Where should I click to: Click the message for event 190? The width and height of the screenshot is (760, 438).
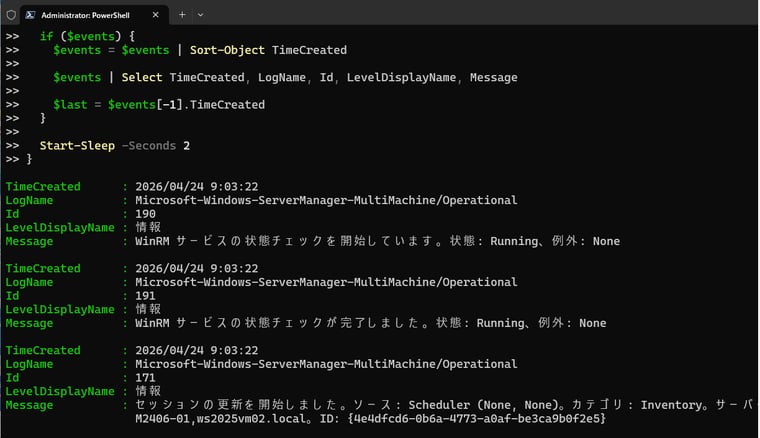pyautogui.click(x=378, y=241)
